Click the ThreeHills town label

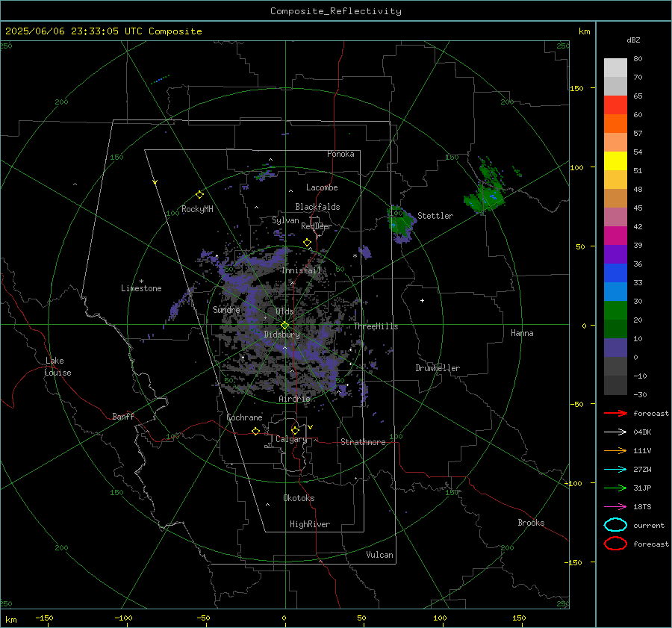click(376, 326)
